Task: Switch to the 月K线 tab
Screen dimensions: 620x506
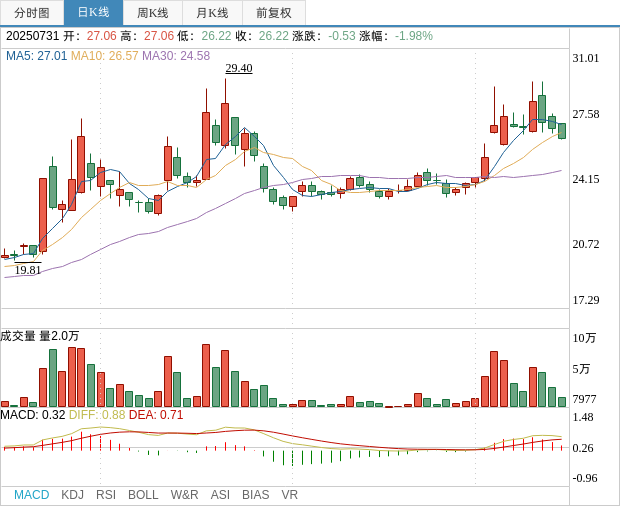Action: [x=212, y=13]
